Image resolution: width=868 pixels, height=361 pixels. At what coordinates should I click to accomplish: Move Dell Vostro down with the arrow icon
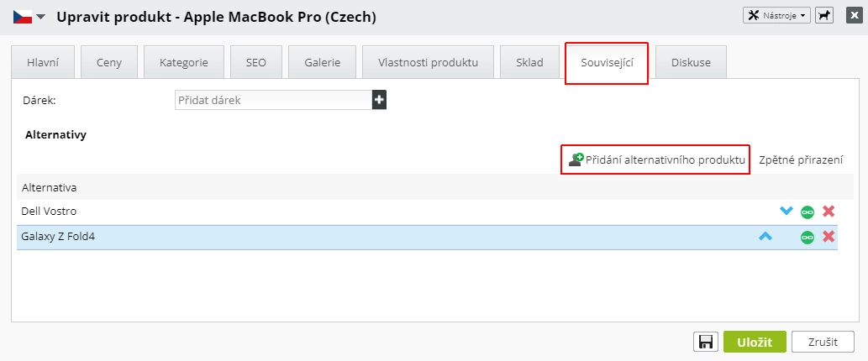(x=786, y=212)
